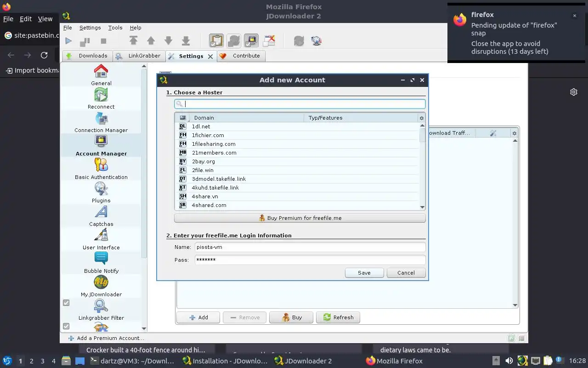Image resolution: width=588 pixels, height=368 pixels.
Task: Click the Pass password field
Action: pos(310,260)
